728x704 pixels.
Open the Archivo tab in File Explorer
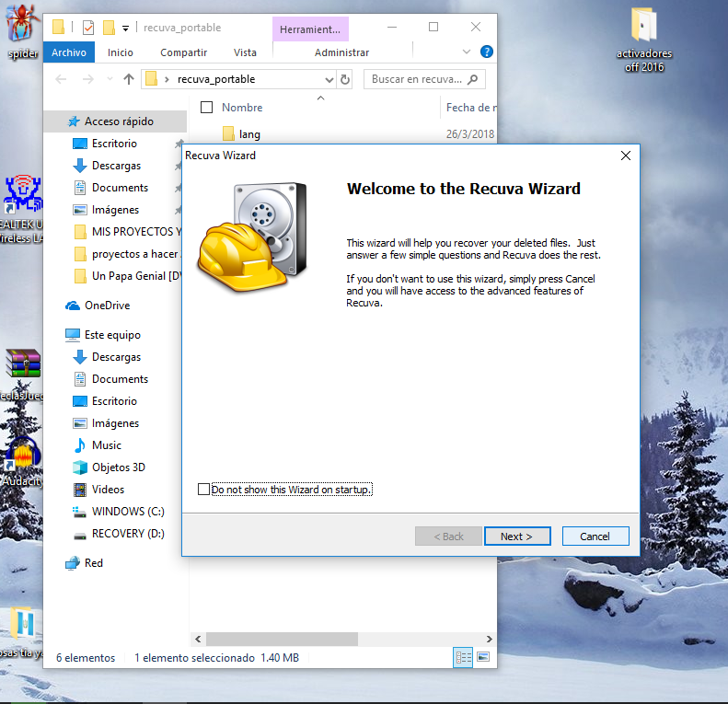(x=69, y=52)
